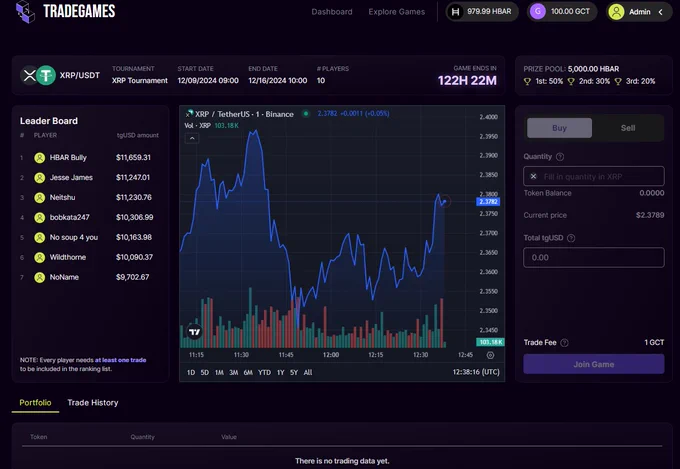The image size is (680, 469).
Task: Click the 122H 22M countdown
Action: (467, 81)
